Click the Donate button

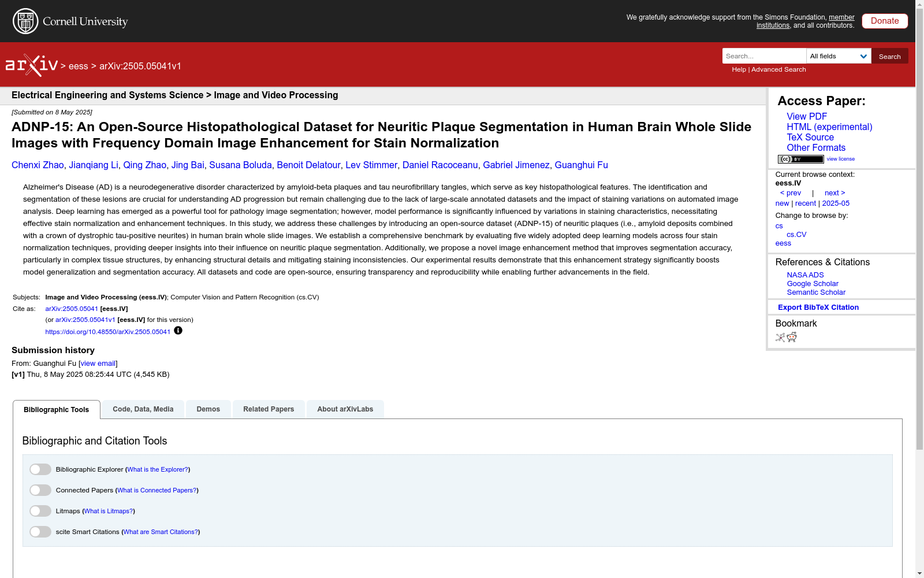(x=885, y=21)
